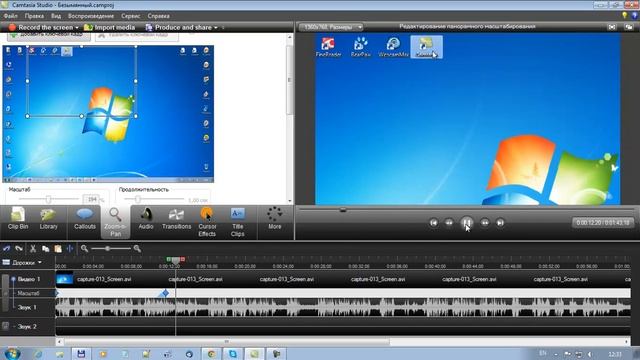Image resolution: width=640 pixels, height=360 pixels.
Task: Click the timeline horizontal scrollbar
Action: pyautogui.click(x=227, y=342)
